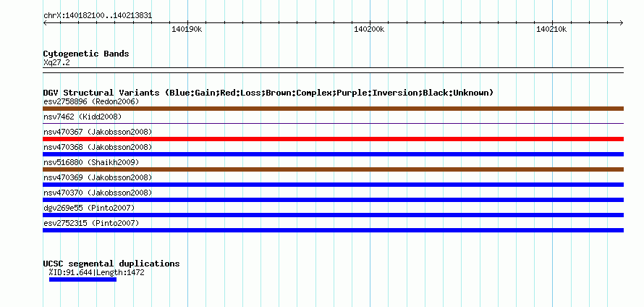Click the blue gain bar for nsv470369
Screen dimensions: 644x307
[333, 185]
